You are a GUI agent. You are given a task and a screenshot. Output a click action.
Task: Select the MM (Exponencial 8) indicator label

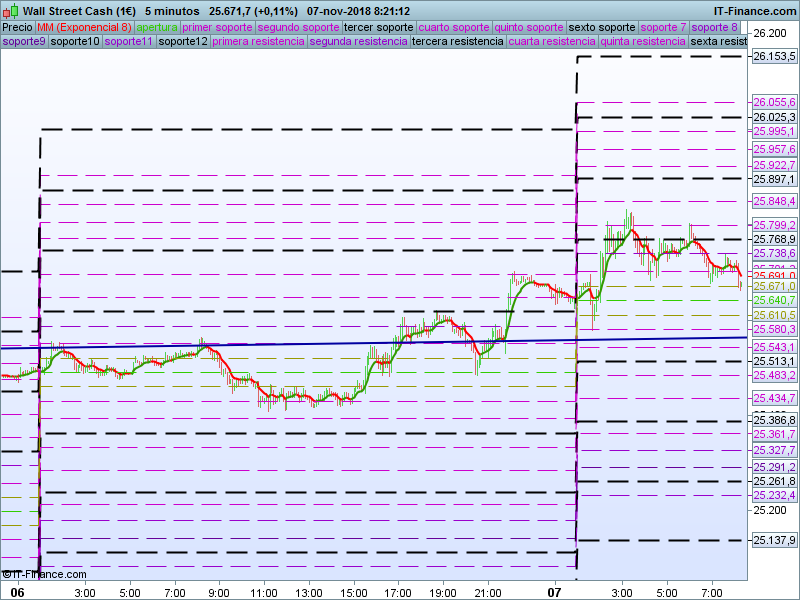coord(84,27)
